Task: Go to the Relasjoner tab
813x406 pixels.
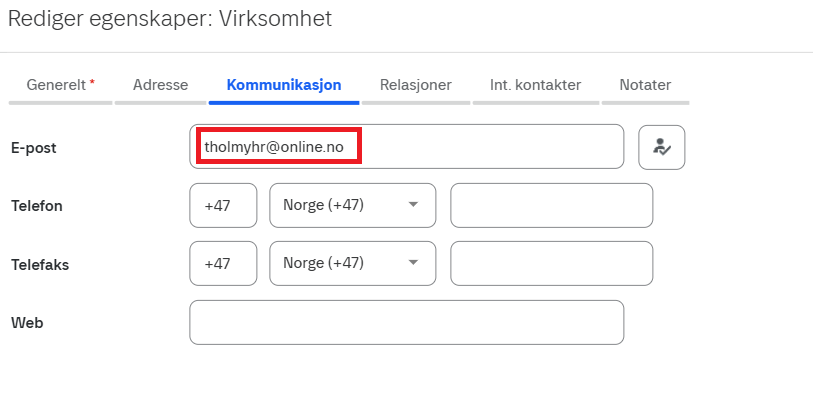Action: point(415,85)
